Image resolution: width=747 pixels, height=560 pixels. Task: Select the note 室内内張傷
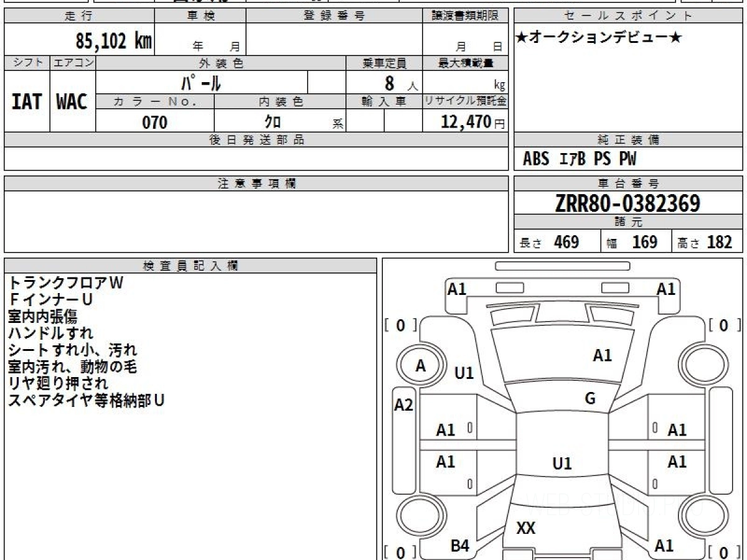point(42,317)
